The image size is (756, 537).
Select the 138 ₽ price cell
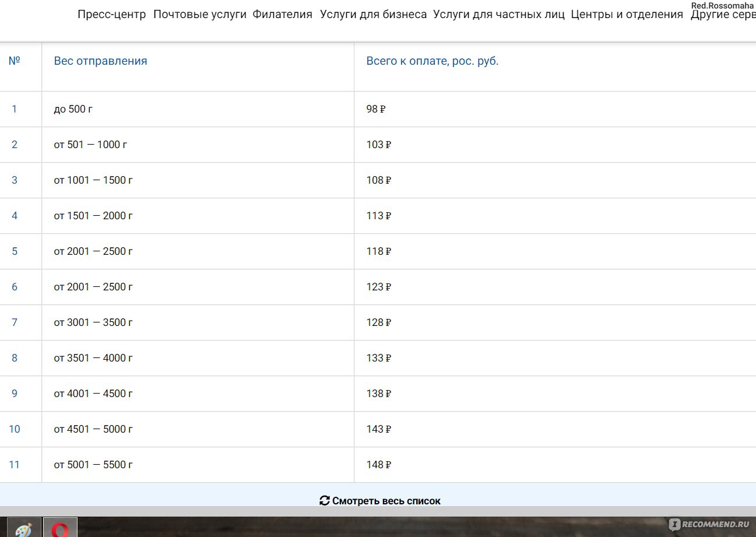pyautogui.click(x=555, y=394)
